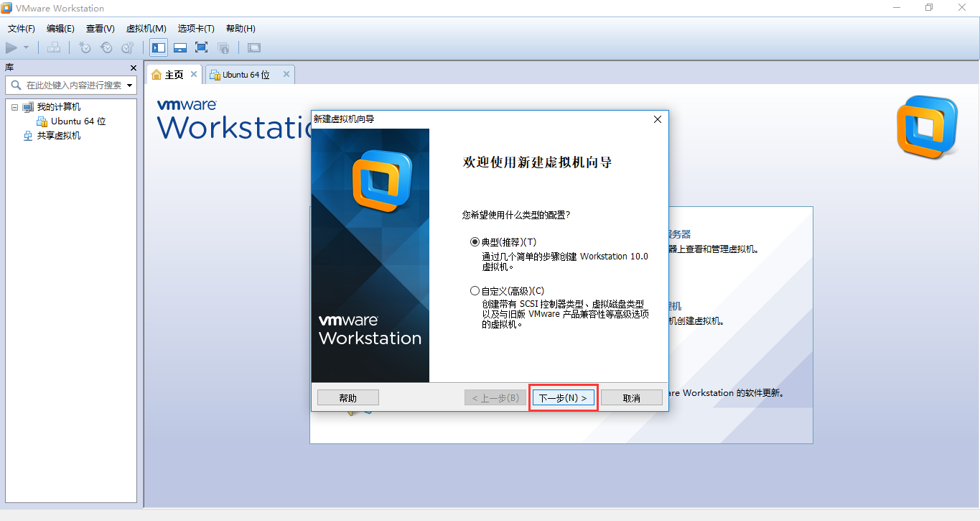The width and height of the screenshot is (980, 521).
Task: Close the Ubuntu 64 位 tab
Action: (x=286, y=74)
